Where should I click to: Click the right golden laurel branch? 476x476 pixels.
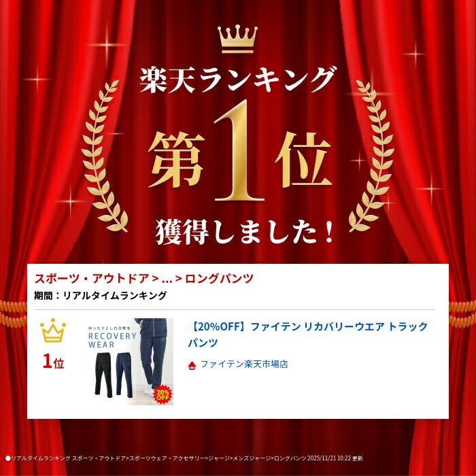tap(371, 156)
